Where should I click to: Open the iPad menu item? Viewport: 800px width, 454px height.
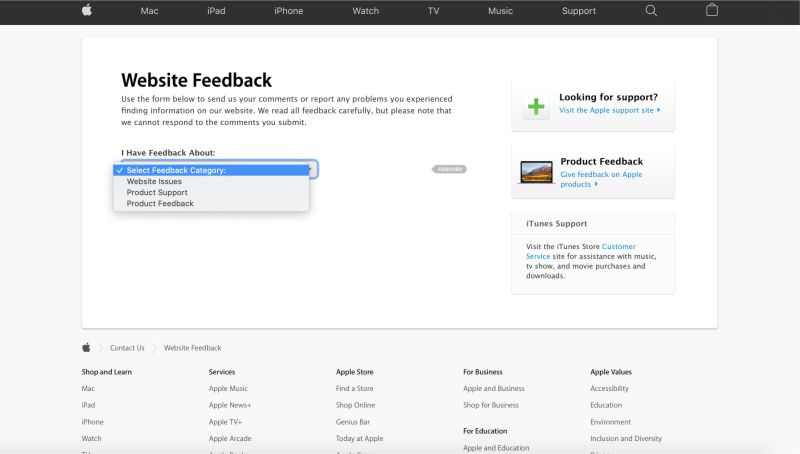[216, 11]
